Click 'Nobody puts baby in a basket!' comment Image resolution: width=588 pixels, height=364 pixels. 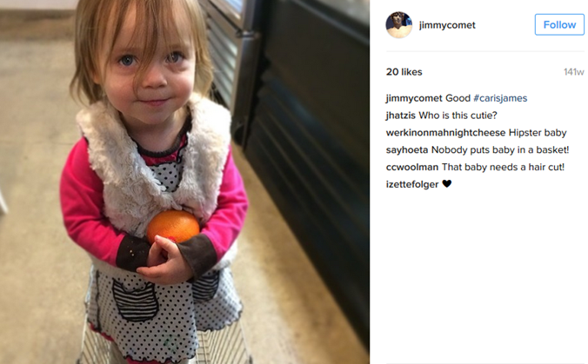[x=500, y=149]
